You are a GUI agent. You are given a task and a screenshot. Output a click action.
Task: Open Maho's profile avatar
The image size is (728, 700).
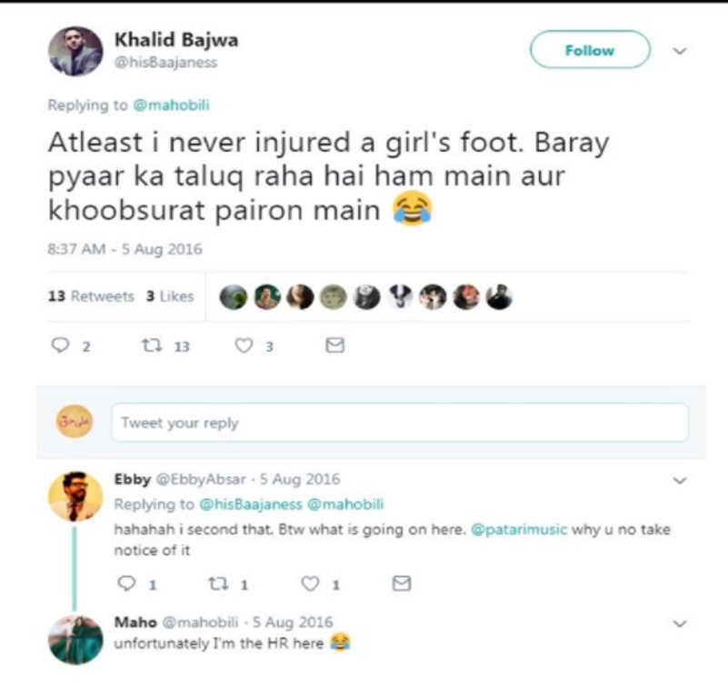tap(75, 640)
